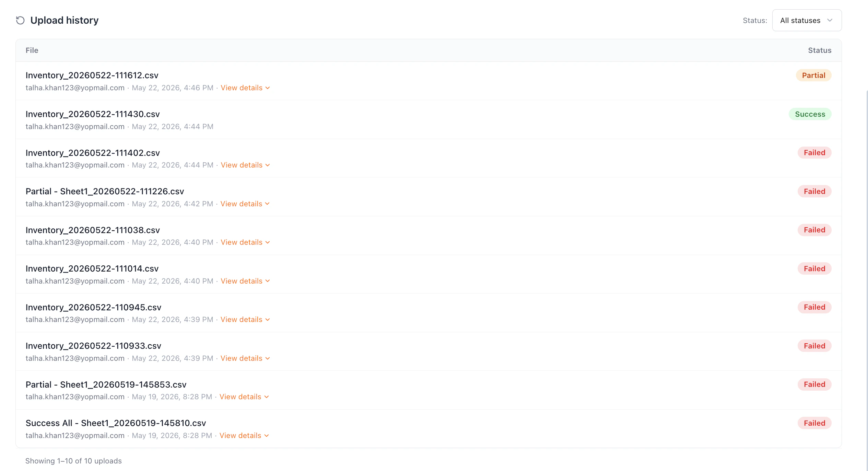868x471 pixels.
Task: Click the 'May 22, 2026, 4:46 PM' timestamp
Action: [173, 88]
